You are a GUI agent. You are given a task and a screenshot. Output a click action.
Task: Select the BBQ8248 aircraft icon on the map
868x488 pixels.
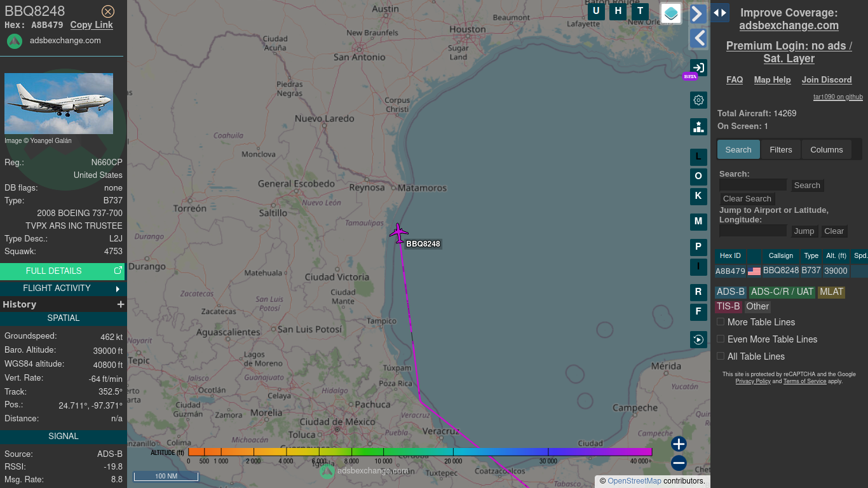398,233
